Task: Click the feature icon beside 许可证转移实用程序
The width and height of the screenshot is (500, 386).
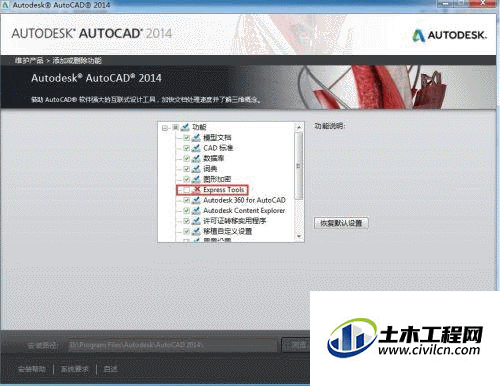Action: pyautogui.click(x=196, y=221)
